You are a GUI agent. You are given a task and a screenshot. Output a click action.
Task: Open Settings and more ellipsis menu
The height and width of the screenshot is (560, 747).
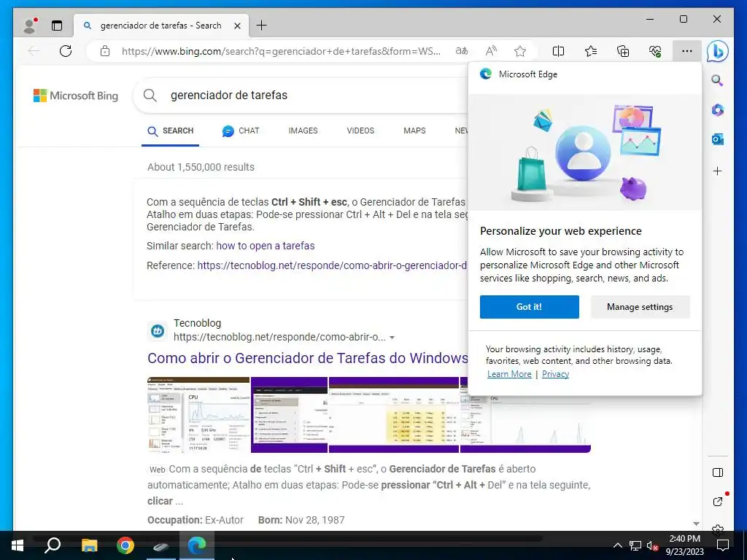click(x=687, y=51)
